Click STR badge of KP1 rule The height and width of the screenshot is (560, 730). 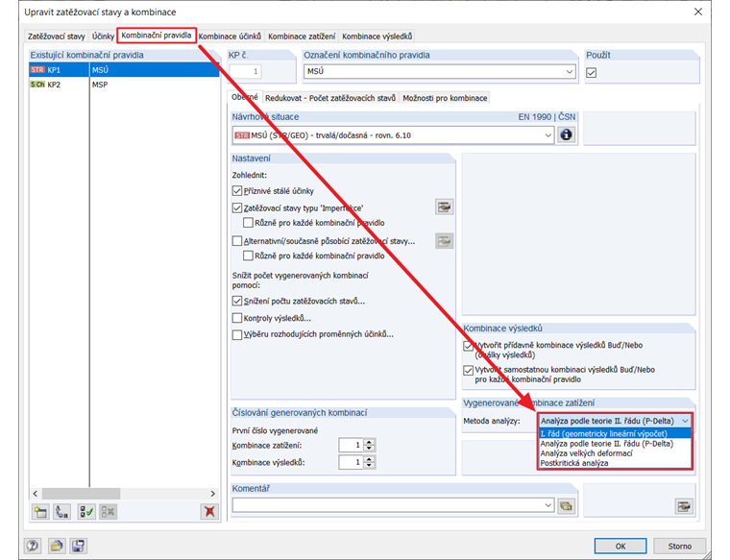37,70
